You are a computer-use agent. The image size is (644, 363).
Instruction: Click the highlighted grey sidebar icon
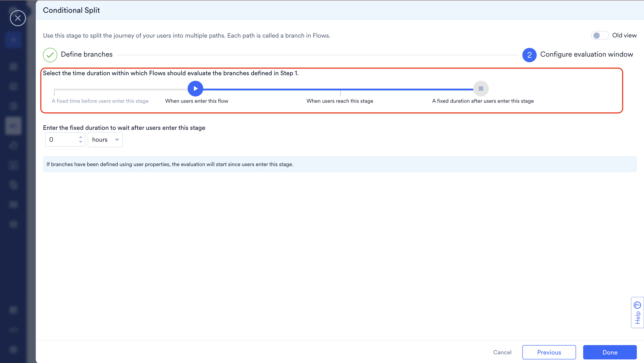coord(13,126)
